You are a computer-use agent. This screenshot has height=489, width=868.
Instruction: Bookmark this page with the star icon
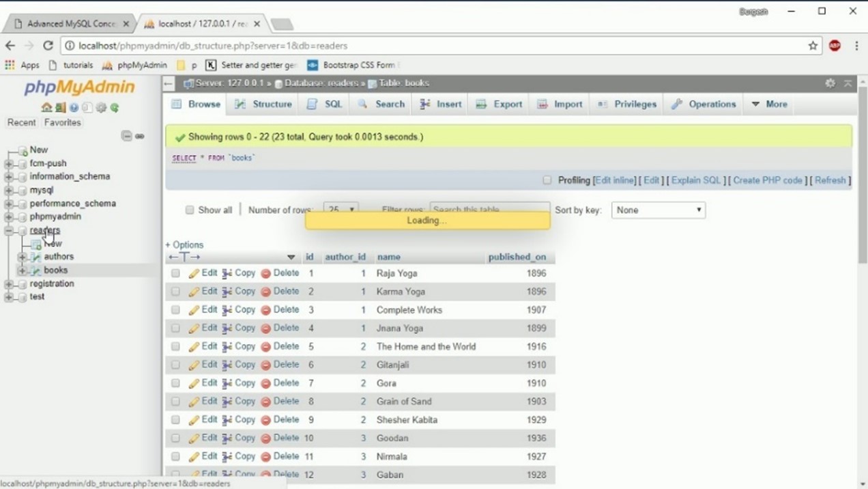click(x=813, y=46)
